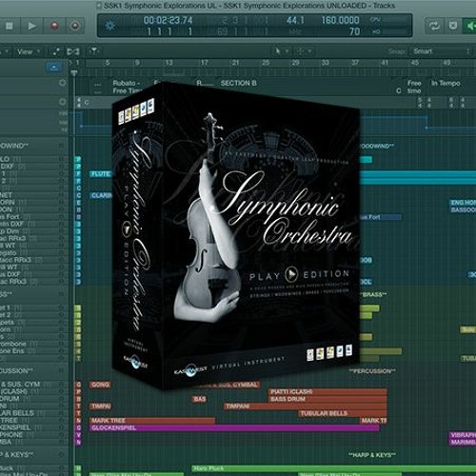Select the BASS DRUM region

(327, 399)
